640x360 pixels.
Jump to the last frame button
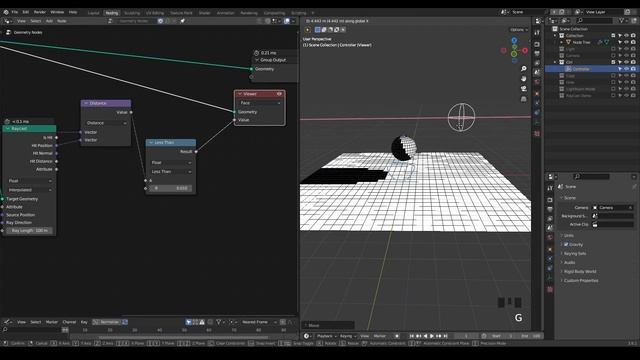click(445, 336)
